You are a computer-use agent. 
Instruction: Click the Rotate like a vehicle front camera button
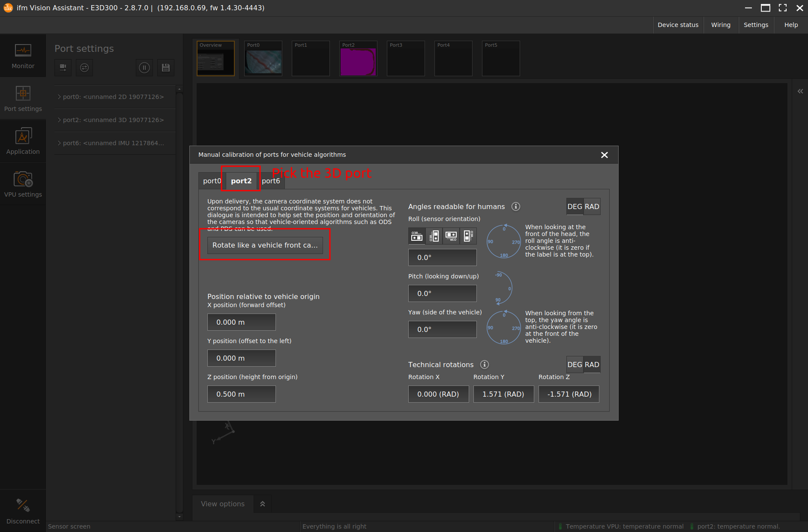click(265, 245)
